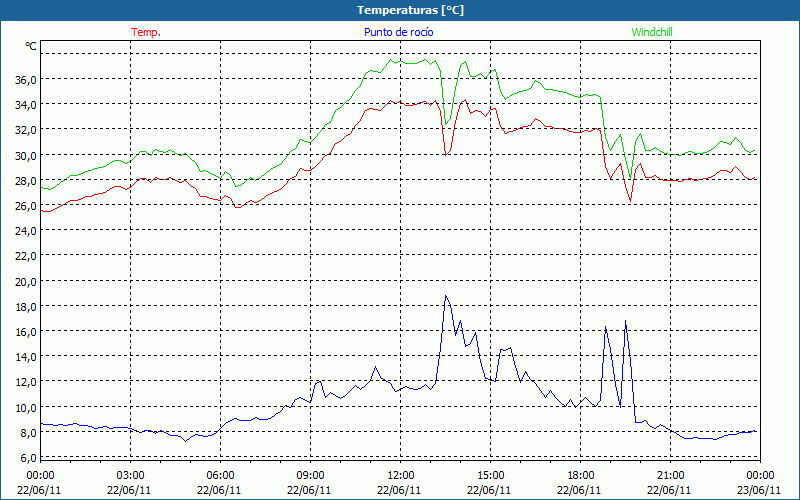This screenshot has height=500, width=800.
Task: Click the 32,0 y-axis value
Action: 25,130
